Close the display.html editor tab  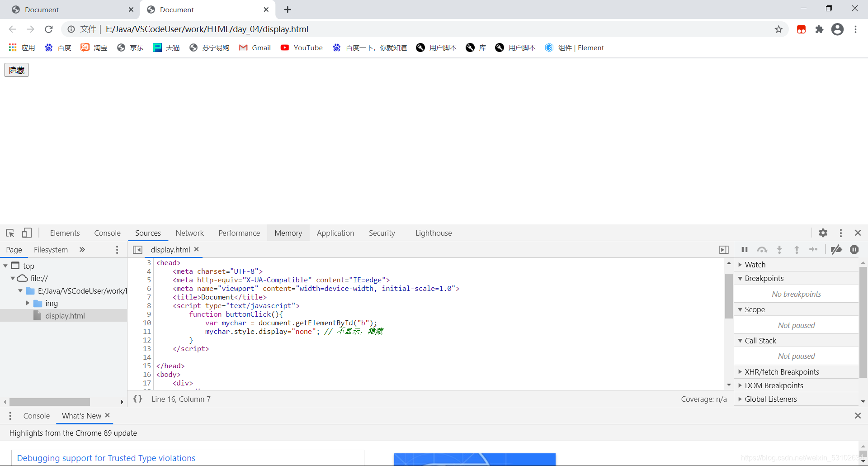[x=197, y=249]
